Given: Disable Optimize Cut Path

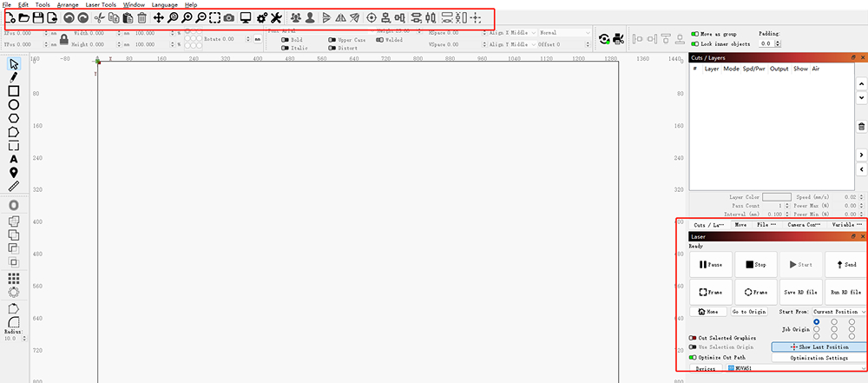Looking at the screenshot, I should pyautogui.click(x=693, y=358).
